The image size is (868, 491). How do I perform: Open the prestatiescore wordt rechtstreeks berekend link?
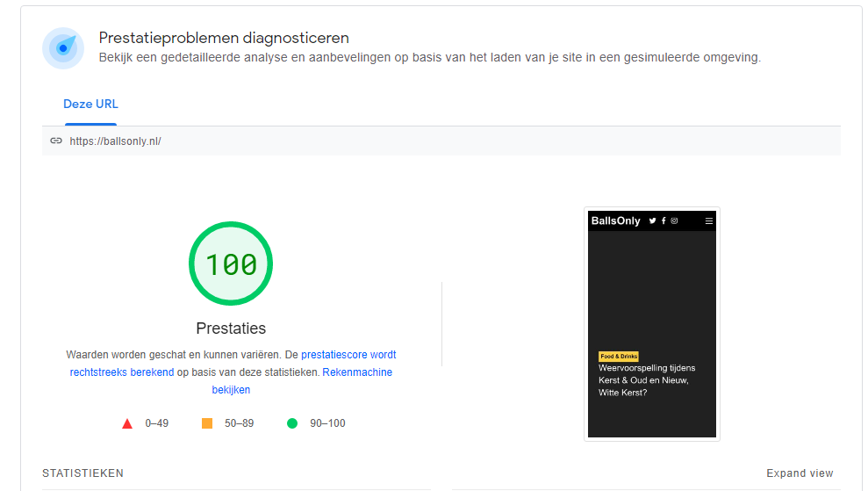point(233,363)
